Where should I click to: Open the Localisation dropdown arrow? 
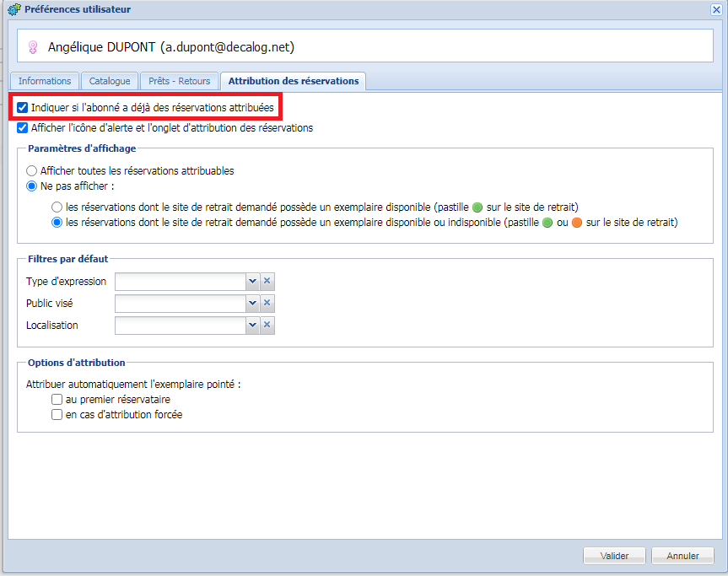click(x=252, y=325)
